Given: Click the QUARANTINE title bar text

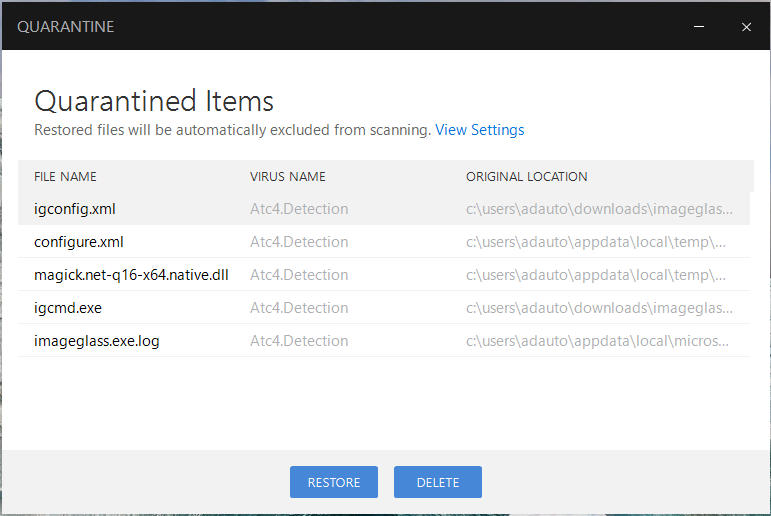Looking at the screenshot, I should pos(66,27).
